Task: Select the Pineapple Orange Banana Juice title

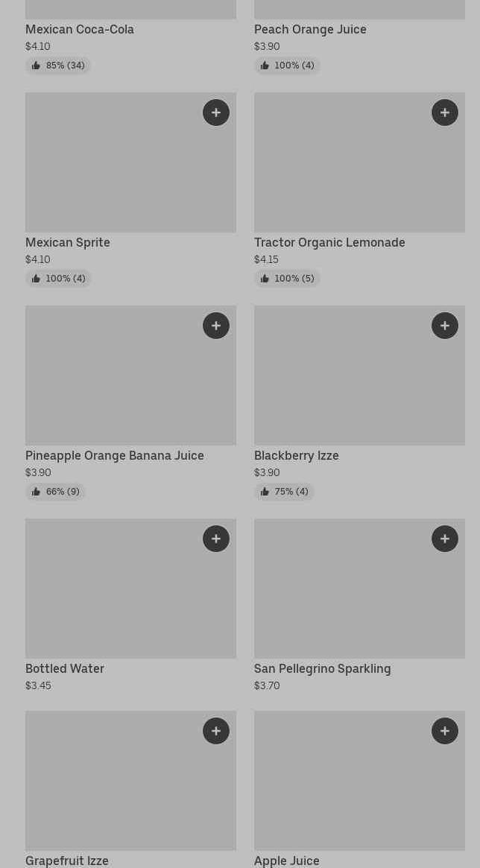Action: tap(115, 456)
